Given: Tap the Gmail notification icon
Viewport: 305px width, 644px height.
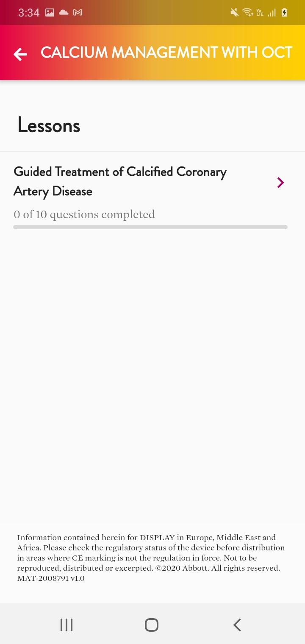Looking at the screenshot, I should coord(78,13).
